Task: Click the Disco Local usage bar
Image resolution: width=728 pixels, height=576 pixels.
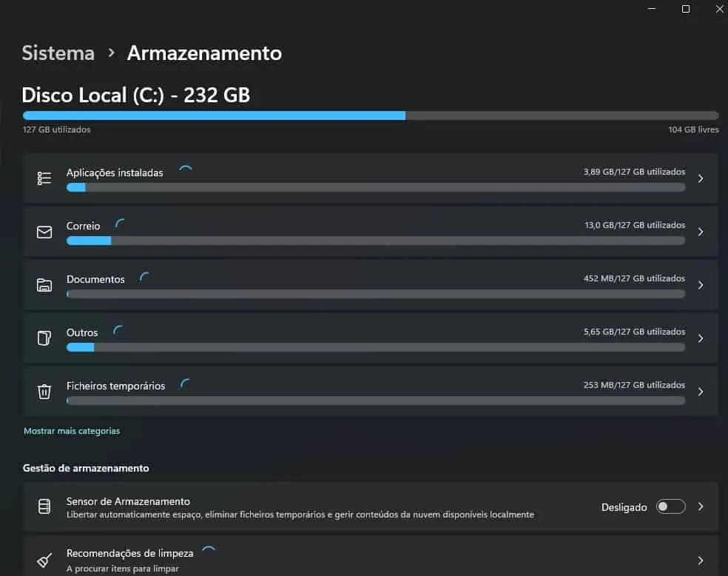Action: pyautogui.click(x=371, y=115)
